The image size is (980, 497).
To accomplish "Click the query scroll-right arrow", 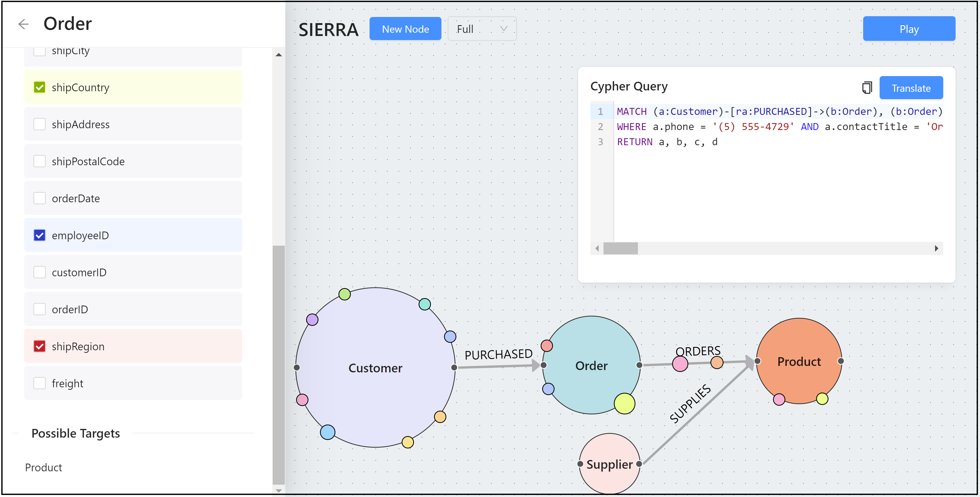I will click(936, 248).
